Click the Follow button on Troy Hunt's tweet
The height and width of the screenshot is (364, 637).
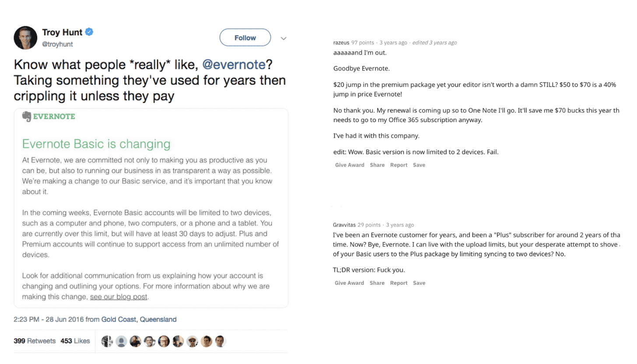[245, 38]
